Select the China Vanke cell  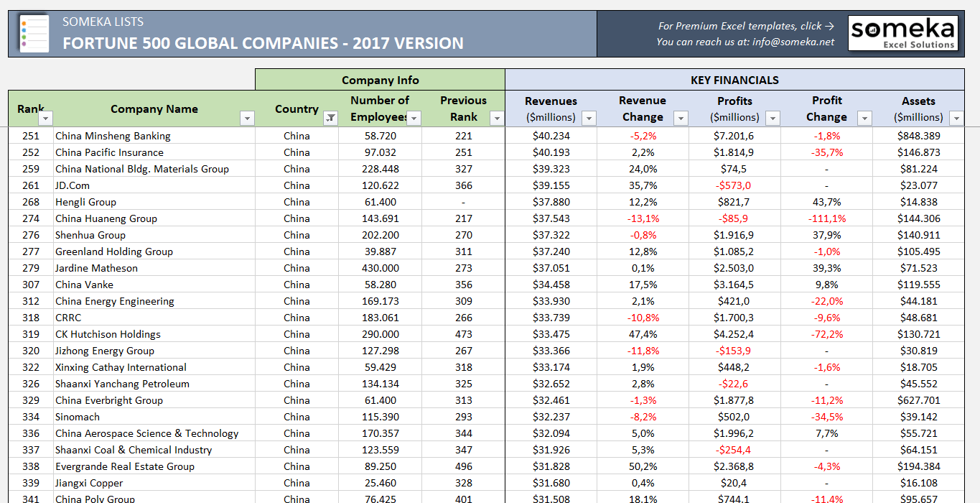[154, 285]
